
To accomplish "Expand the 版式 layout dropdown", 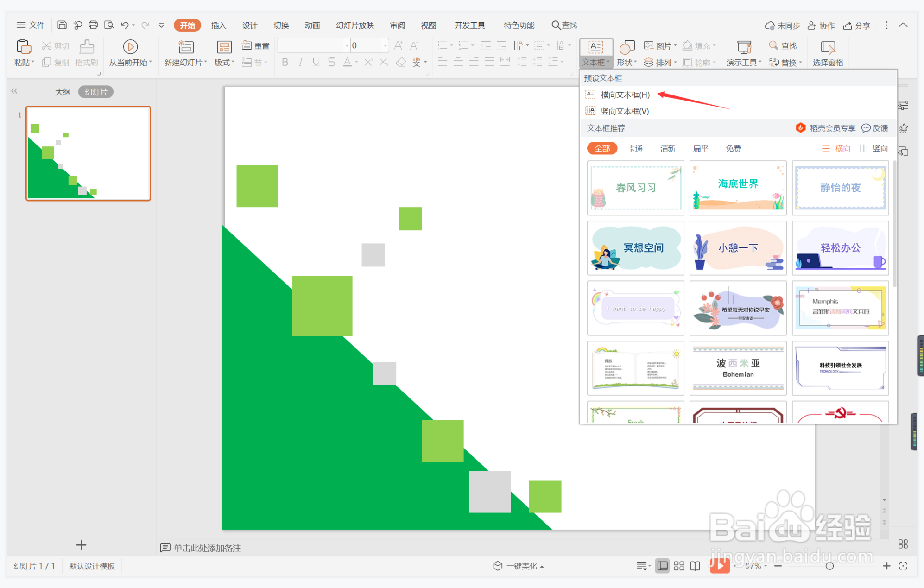I will tap(224, 62).
